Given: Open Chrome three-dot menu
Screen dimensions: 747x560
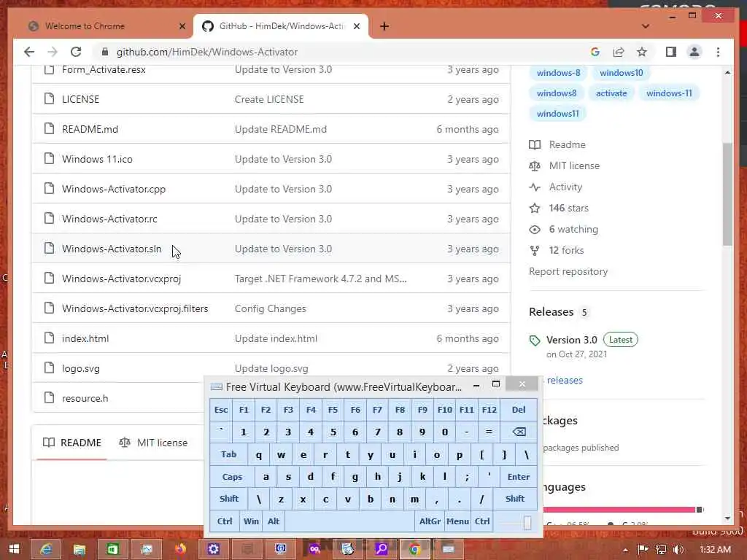Looking at the screenshot, I should click(718, 52).
